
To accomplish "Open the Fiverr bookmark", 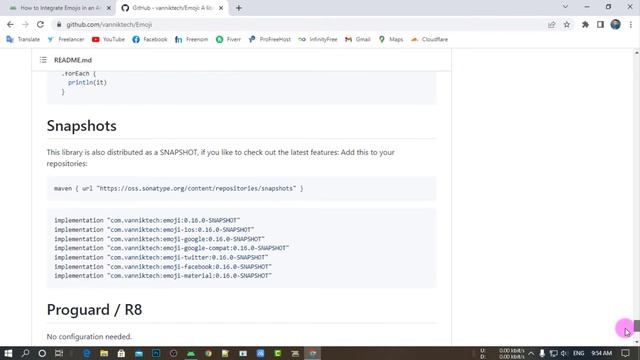I will coord(228,39).
